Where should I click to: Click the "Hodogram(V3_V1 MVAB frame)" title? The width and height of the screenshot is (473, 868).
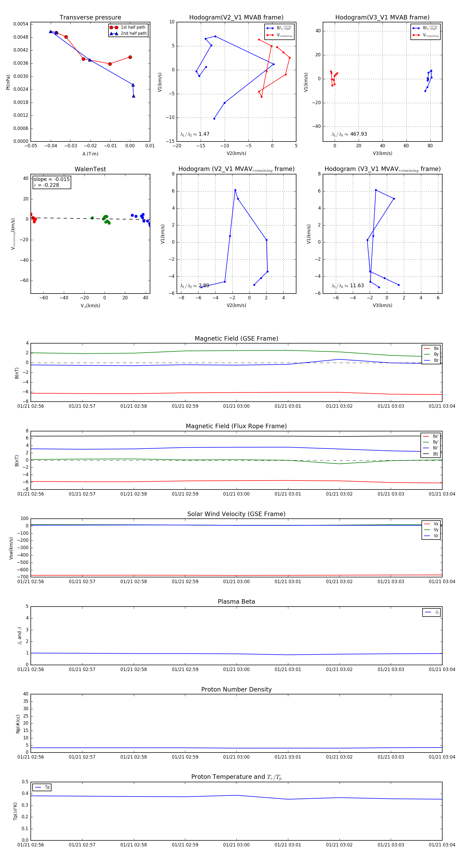coord(382,18)
